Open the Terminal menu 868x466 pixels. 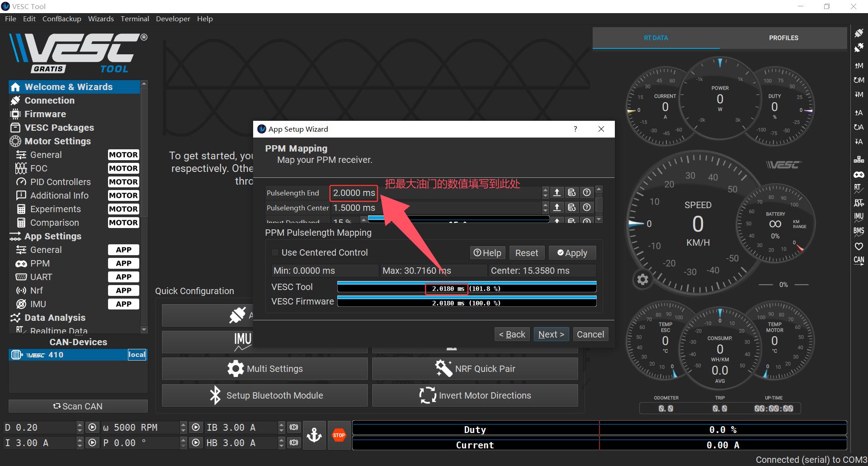click(x=135, y=19)
